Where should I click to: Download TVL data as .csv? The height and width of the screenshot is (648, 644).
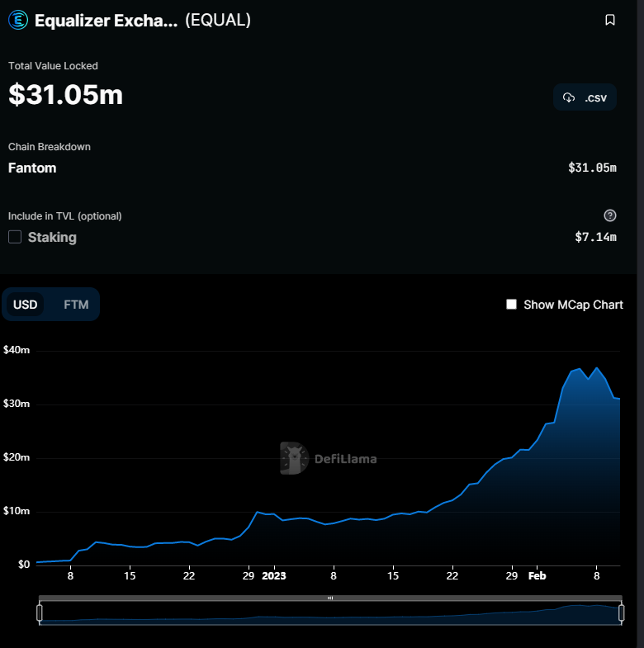(585, 97)
